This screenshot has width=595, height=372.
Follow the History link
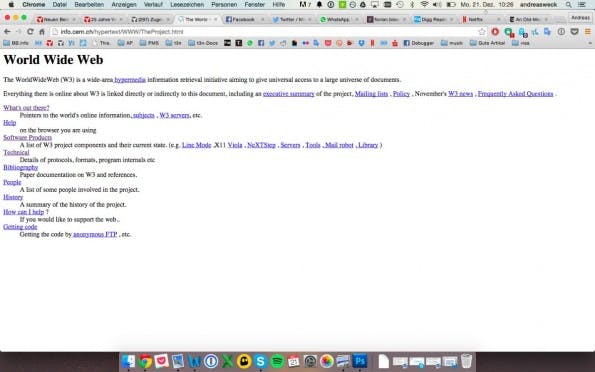point(13,197)
